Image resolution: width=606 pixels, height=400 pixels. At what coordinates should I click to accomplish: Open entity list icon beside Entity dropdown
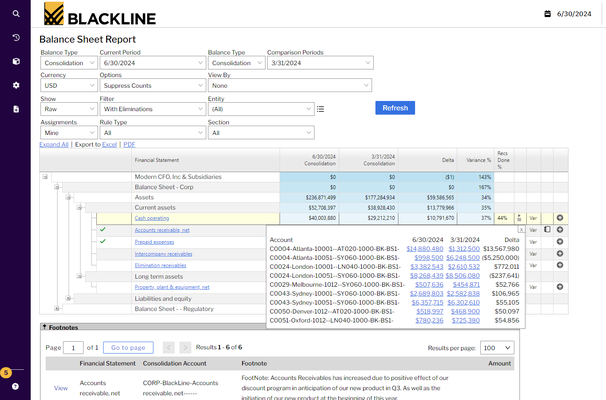click(320, 109)
